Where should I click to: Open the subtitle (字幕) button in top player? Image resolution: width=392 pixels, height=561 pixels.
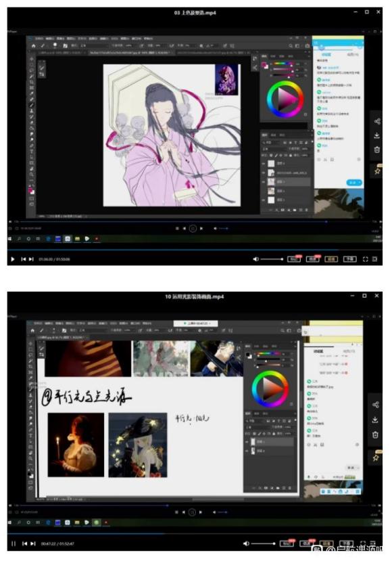(x=349, y=259)
